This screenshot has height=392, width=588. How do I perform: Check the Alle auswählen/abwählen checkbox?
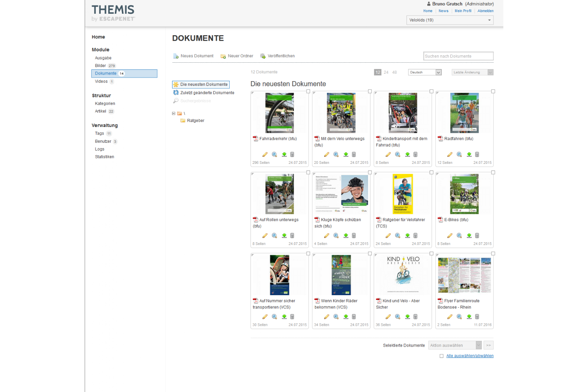pos(441,356)
